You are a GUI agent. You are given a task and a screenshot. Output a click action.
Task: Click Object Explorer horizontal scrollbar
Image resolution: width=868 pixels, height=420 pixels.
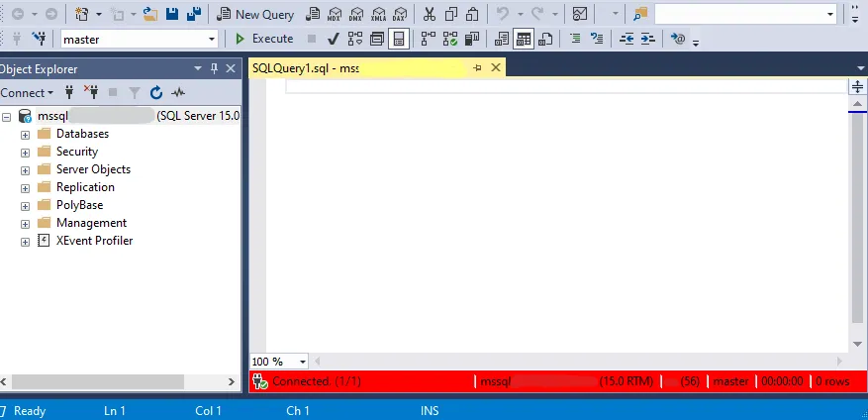click(x=98, y=381)
